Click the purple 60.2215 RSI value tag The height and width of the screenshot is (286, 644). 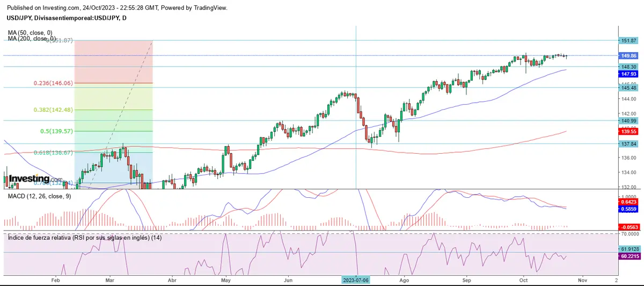[x=628, y=256]
